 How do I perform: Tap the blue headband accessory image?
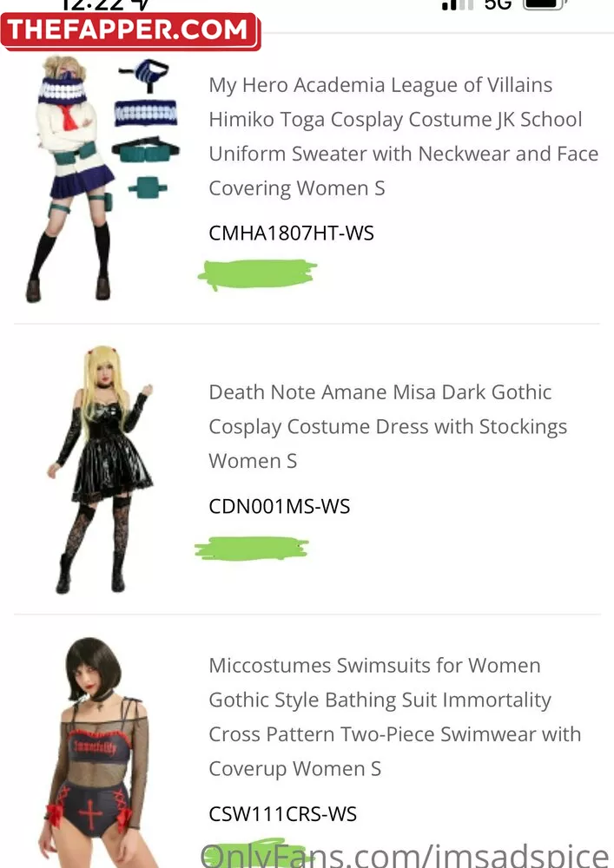click(x=146, y=114)
